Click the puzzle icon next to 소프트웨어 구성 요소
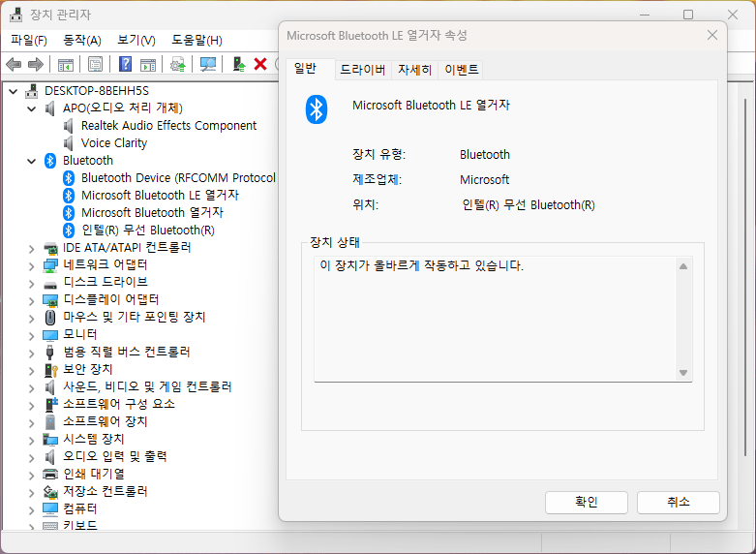This screenshot has height=554, width=756. (x=50, y=404)
